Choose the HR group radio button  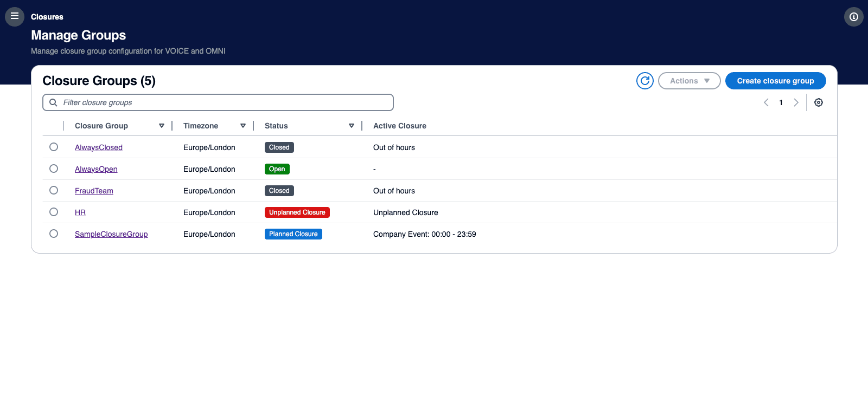coord(54,212)
